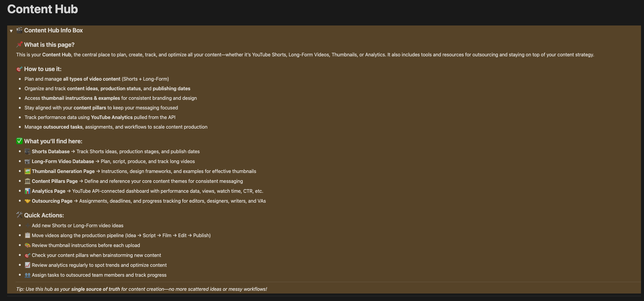The width and height of the screenshot is (644, 301).
Task: Click the hammer and wrench icon by Quick Actions
Action: [x=19, y=215]
